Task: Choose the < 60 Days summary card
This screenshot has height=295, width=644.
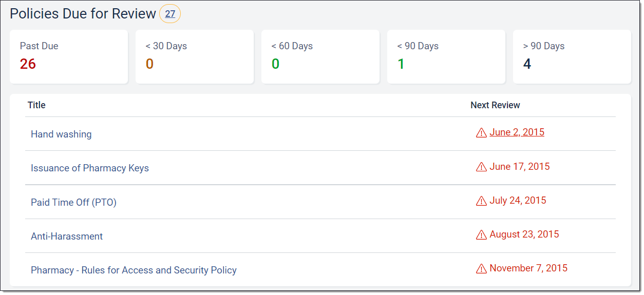Action: [320, 56]
